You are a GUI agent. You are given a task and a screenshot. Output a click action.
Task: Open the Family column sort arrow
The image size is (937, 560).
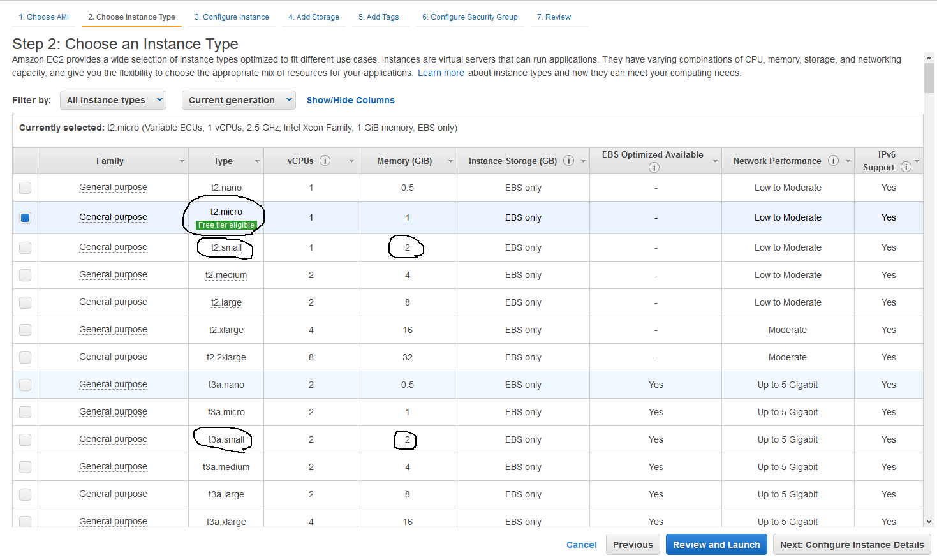[x=182, y=161]
